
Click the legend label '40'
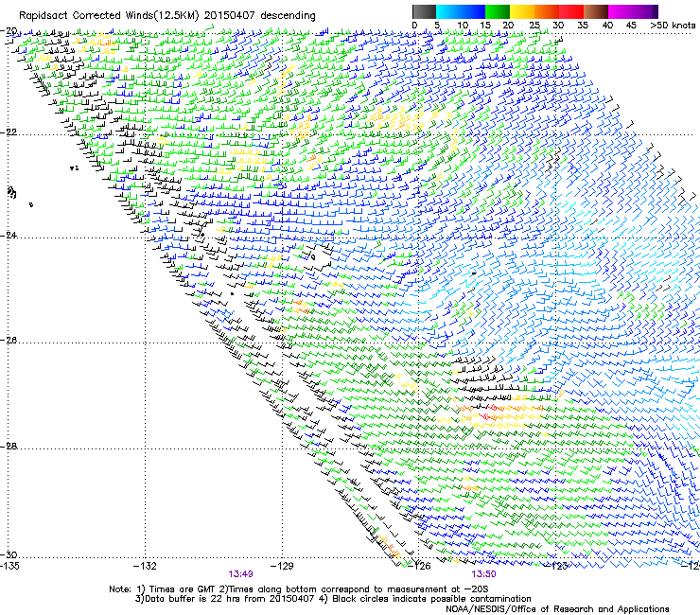click(x=607, y=26)
